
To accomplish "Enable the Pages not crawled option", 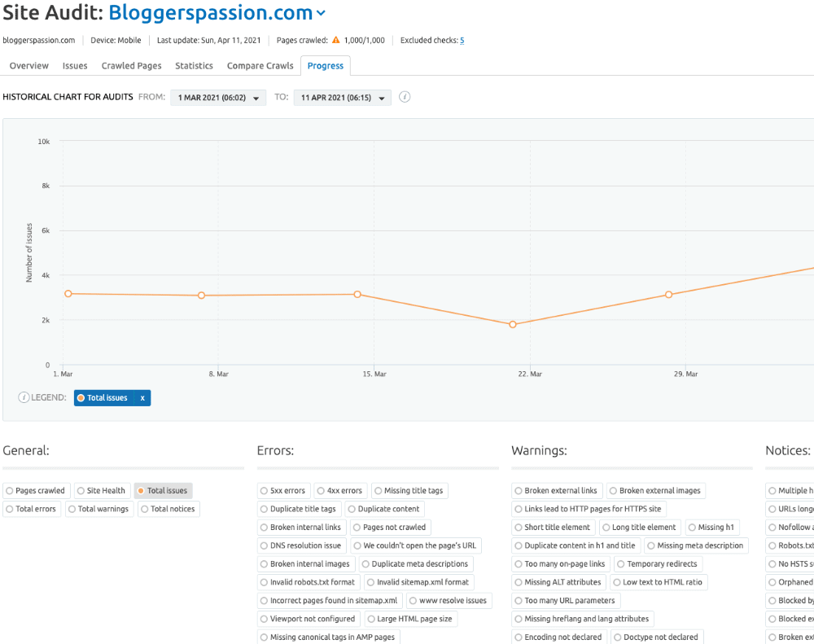I will coord(391,527).
